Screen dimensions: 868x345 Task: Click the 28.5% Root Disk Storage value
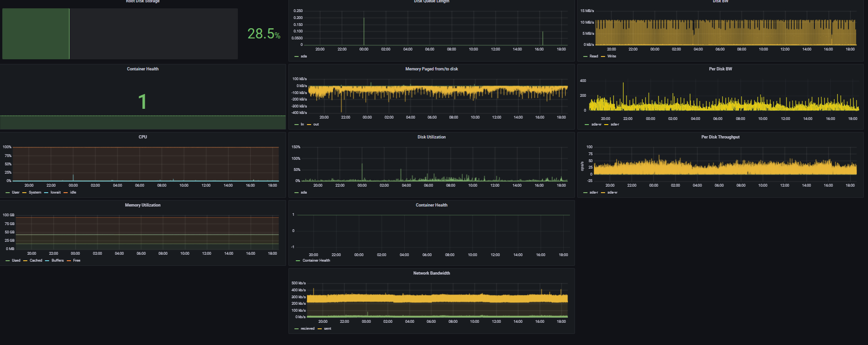click(263, 34)
